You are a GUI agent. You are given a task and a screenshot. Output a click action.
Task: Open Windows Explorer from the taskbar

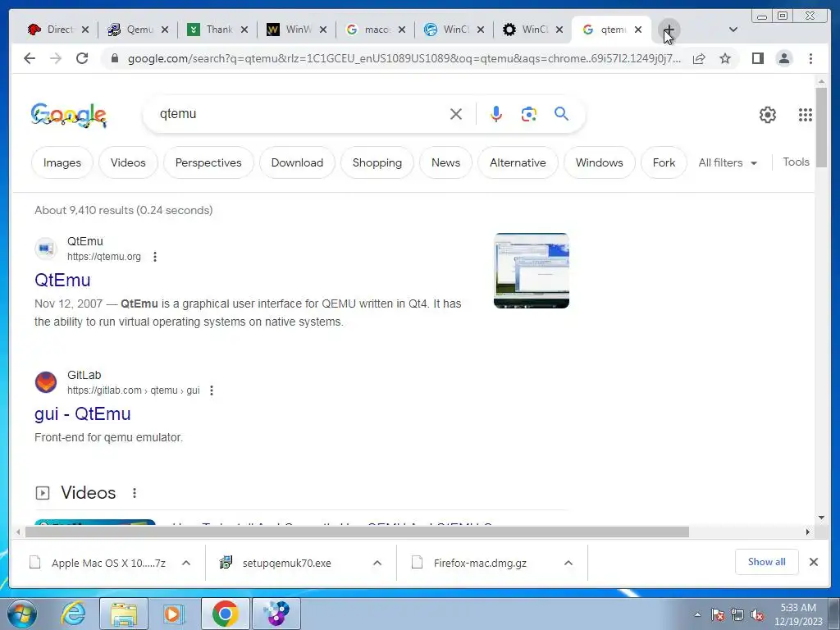[x=123, y=614]
